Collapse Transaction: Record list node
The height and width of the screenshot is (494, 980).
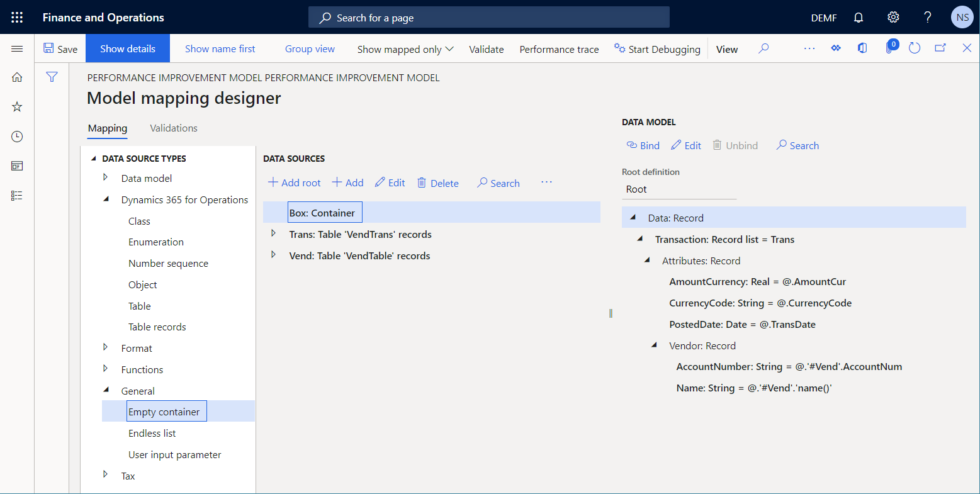639,239
